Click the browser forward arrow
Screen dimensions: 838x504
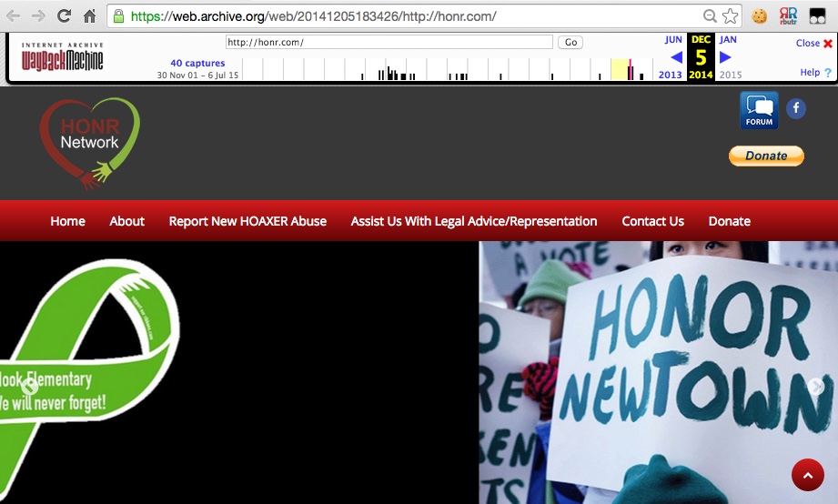click(x=38, y=16)
